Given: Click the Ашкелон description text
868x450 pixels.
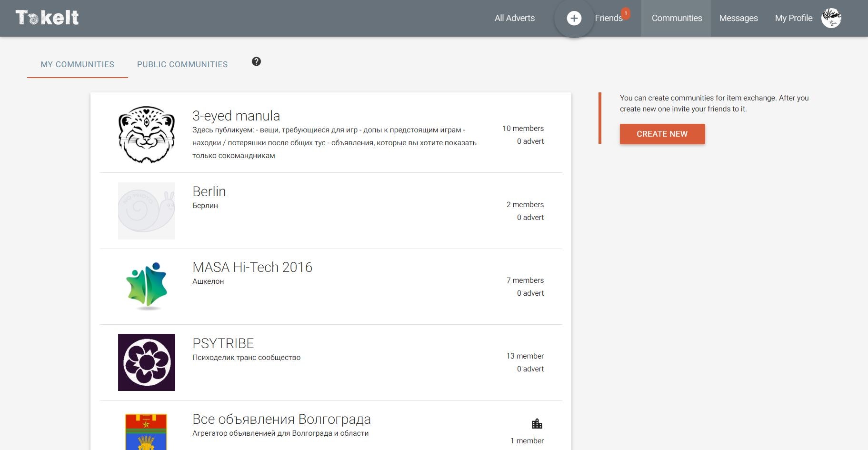Looking at the screenshot, I should 208,281.
